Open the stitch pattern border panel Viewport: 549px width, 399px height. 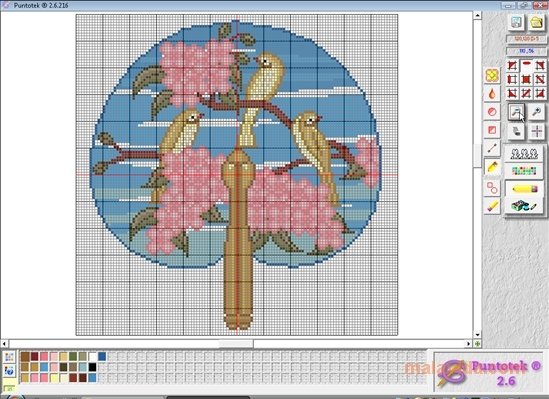[524, 154]
